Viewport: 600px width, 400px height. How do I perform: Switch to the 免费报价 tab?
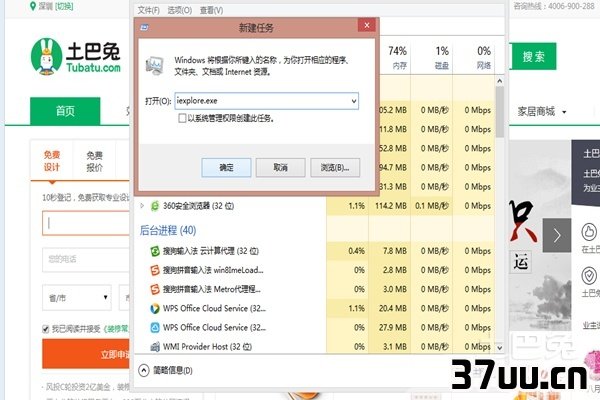point(94,161)
